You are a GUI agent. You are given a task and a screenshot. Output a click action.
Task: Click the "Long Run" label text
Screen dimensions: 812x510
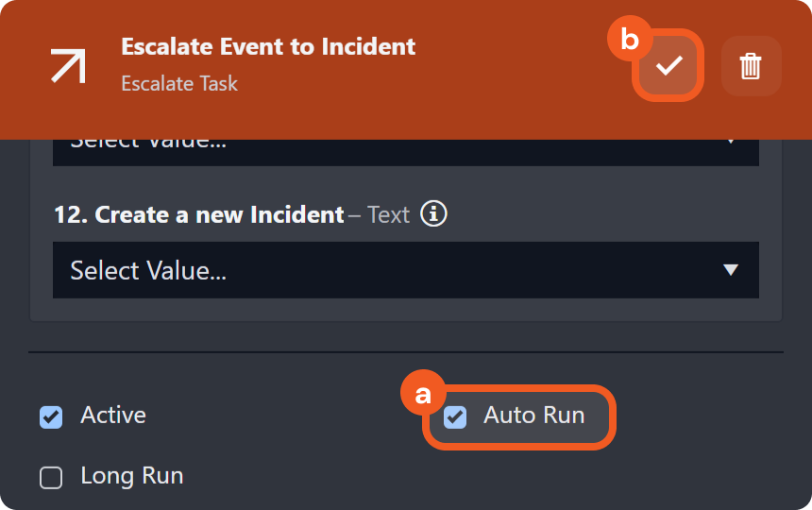click(x=131, y=476)
